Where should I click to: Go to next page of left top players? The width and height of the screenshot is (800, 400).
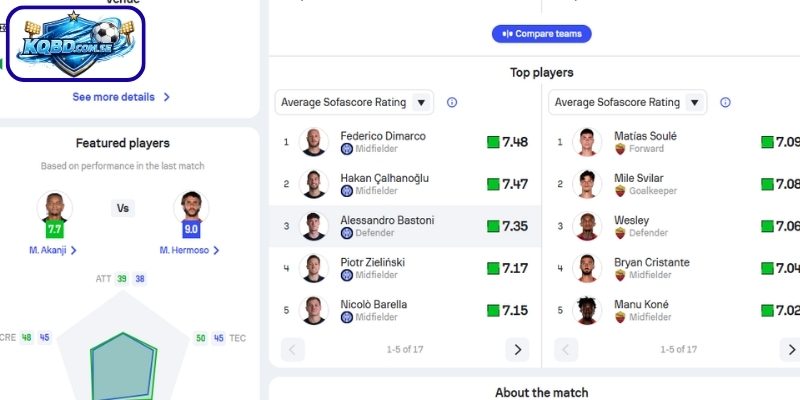517,349
